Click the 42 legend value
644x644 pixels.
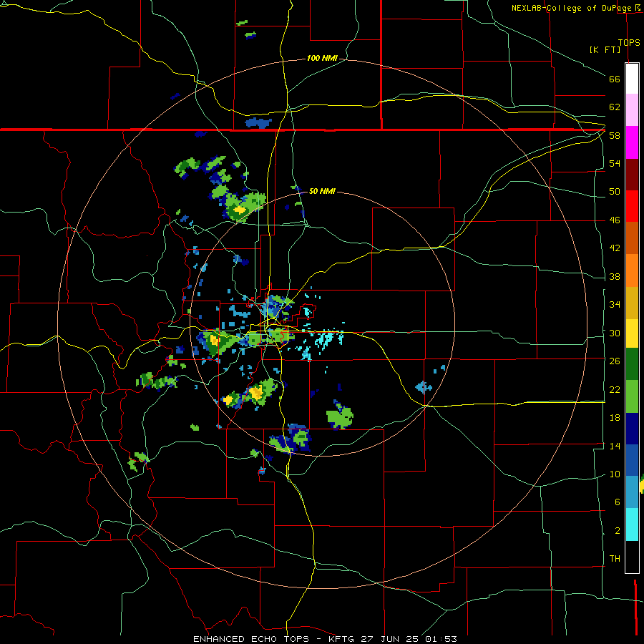tap(615, 248)
